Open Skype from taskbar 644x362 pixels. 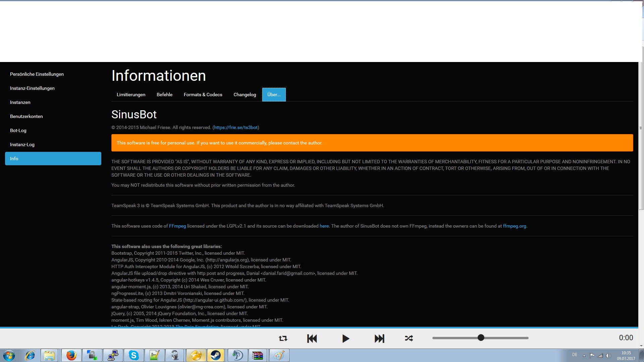coord(133,355)
